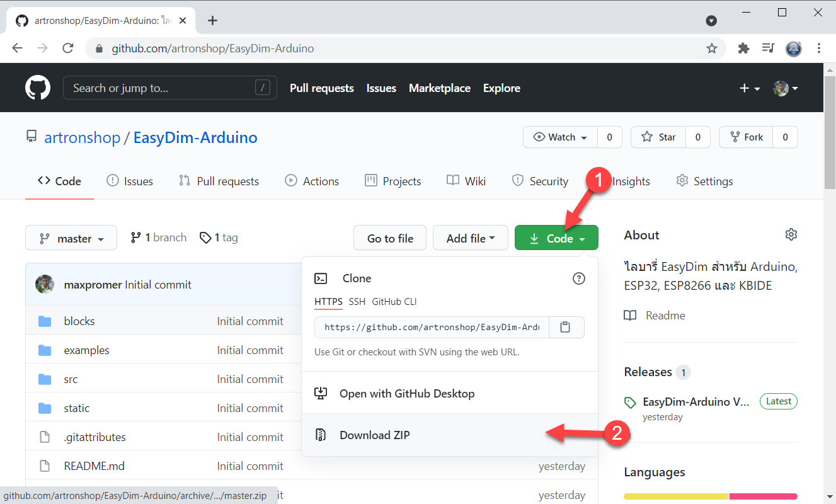The width and height of the screenshot is (836, 504).
Task: Reload the page with the refresh icon
Action: tap(68, 49)
